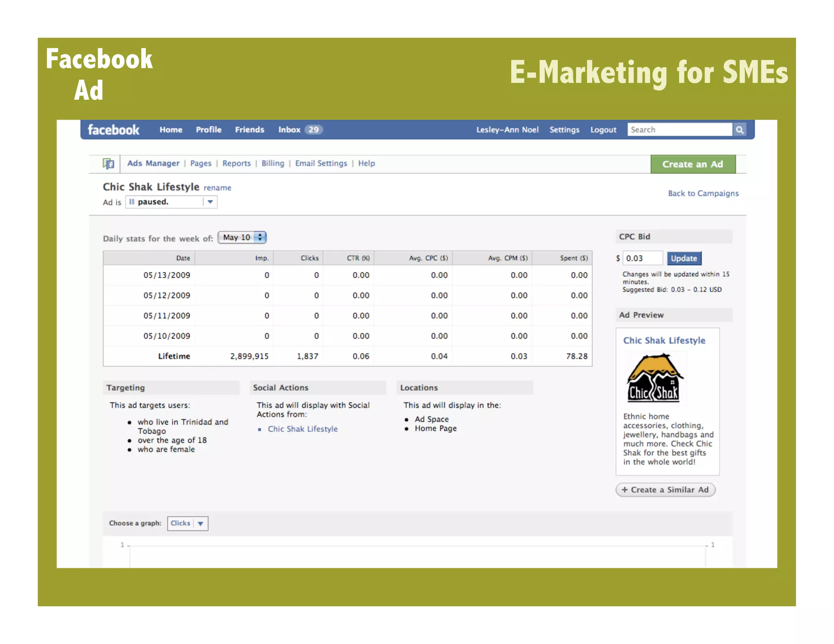Click the 1,837 lifetime clicks value
Image resolution: width=834 pixels, height=644 pixels.
[307, 356]
